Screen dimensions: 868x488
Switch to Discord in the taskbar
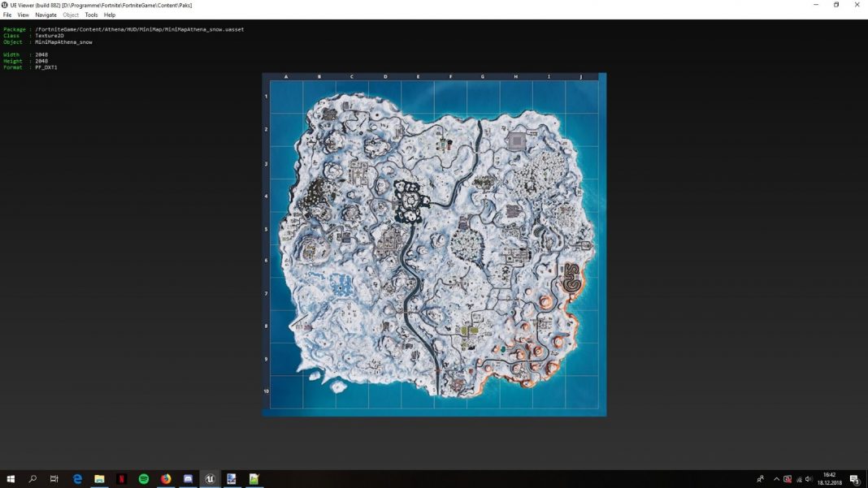(188, 479)
